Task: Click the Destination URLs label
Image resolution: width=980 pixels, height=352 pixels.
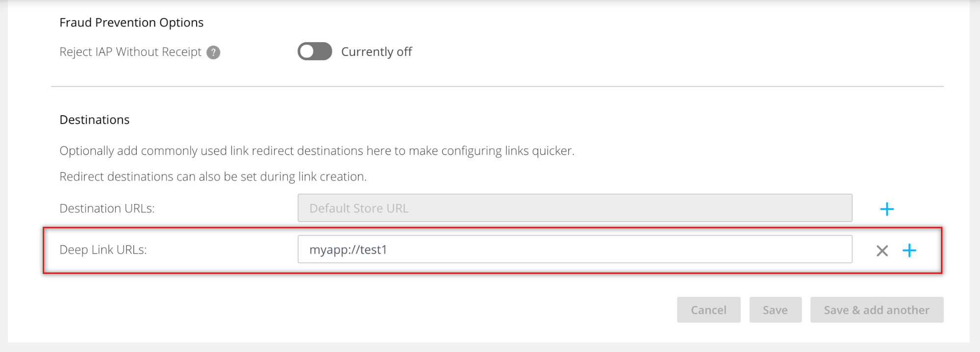Action: tap(107, 208)
